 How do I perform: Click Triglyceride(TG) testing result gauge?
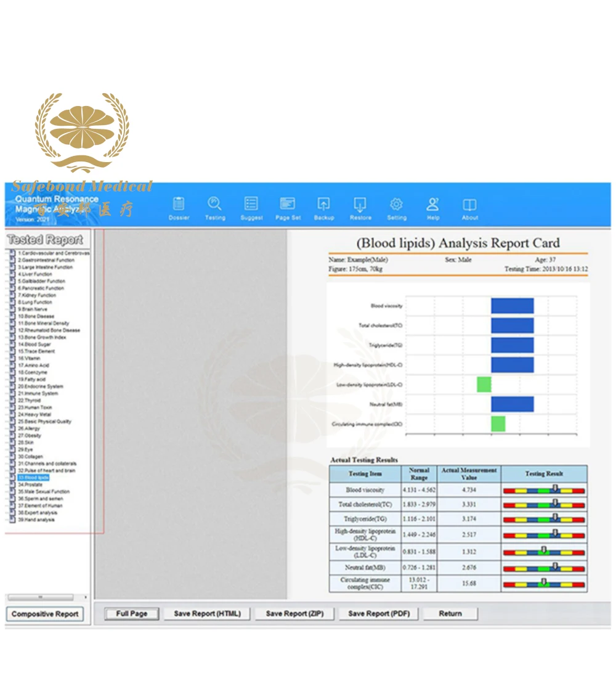[544, 518]
